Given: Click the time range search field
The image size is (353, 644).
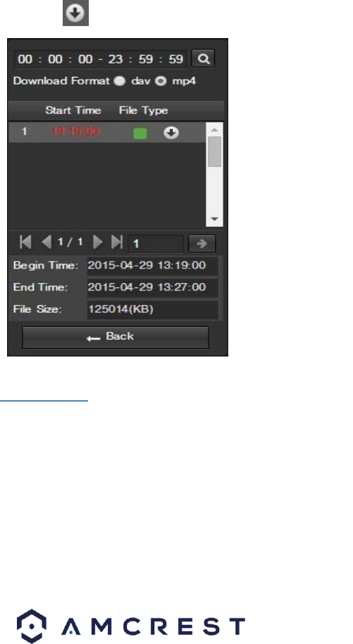Looking at the screenshot, I should pos(101,58).
